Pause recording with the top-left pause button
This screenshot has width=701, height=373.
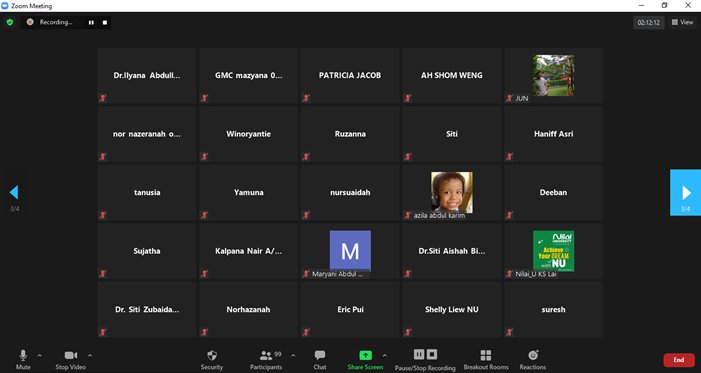(x=91, y=22)
